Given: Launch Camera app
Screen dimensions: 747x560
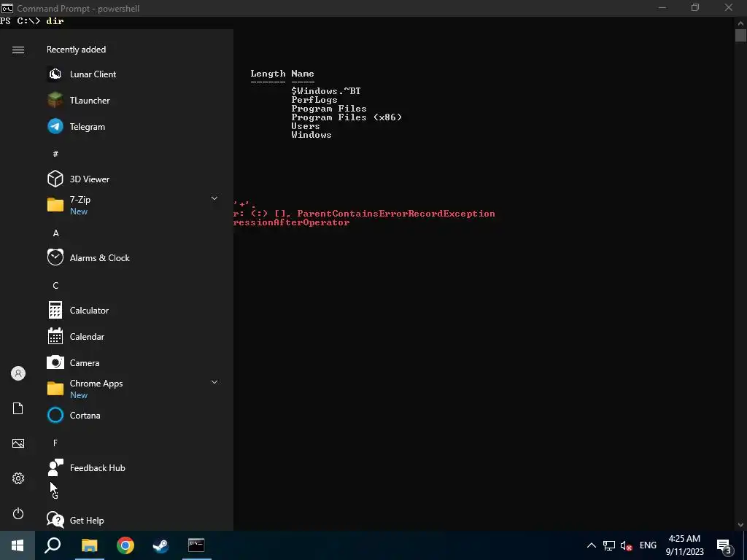Looking at the screenshot, I should [x=85, y=363].
